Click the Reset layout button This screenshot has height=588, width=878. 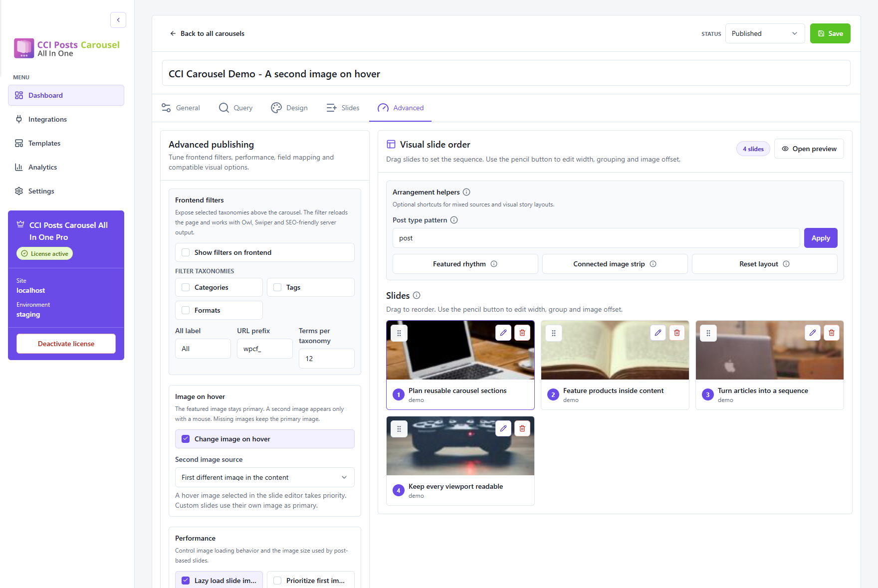coord(765,264)
